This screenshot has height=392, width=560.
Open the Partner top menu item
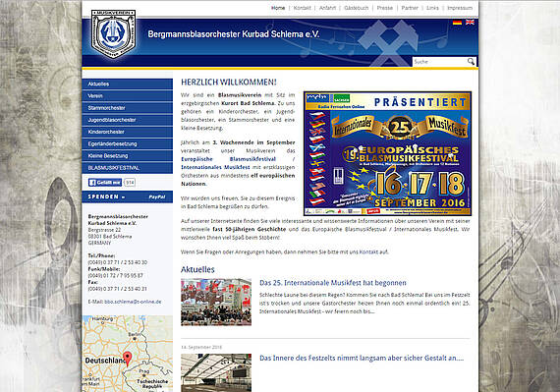click(410, 8)
